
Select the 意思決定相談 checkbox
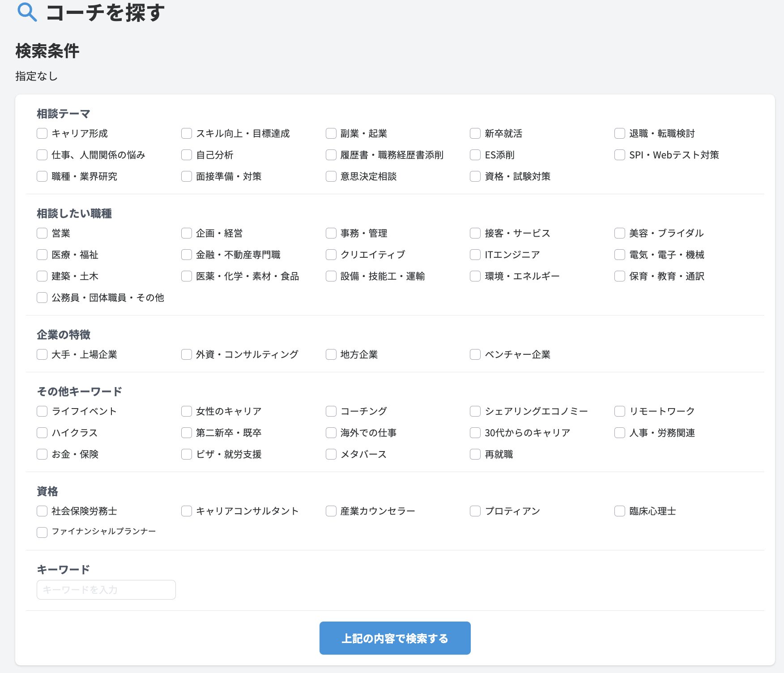331,176
